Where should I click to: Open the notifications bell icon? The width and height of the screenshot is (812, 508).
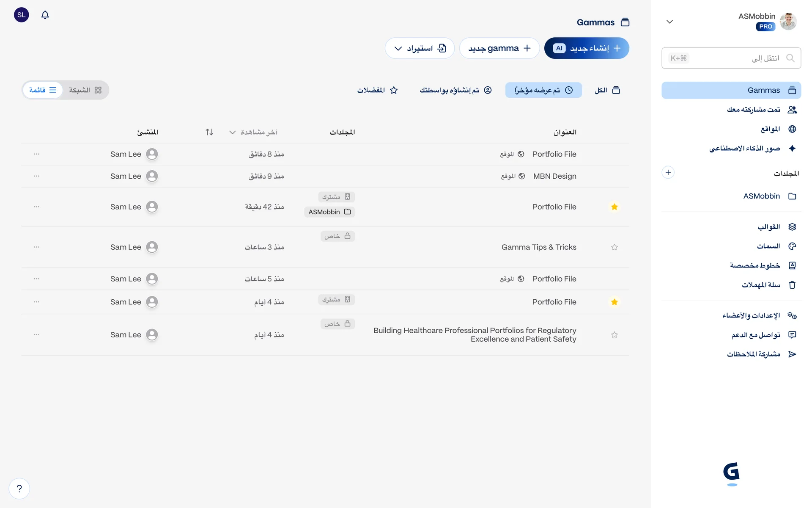click(x=45, y=15)
